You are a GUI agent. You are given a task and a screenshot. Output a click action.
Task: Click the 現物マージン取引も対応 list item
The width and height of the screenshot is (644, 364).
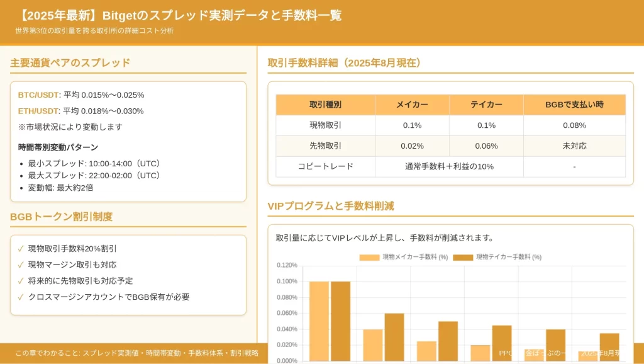pos(72,265)
